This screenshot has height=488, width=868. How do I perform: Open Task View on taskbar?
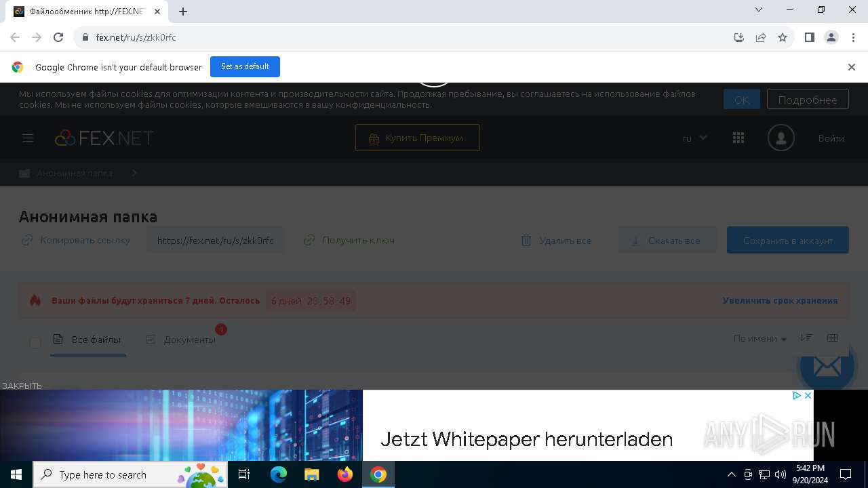pos(244,474)
